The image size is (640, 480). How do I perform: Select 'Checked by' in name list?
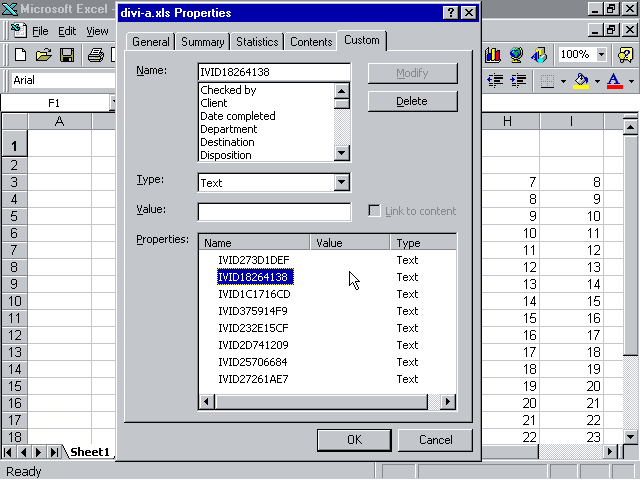pos(228,90)
